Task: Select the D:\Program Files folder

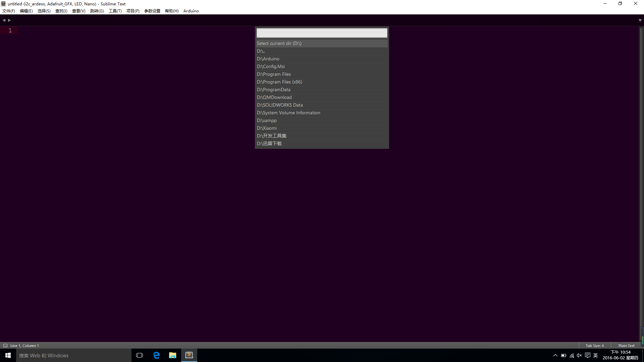Action: [x=322, y=74]
